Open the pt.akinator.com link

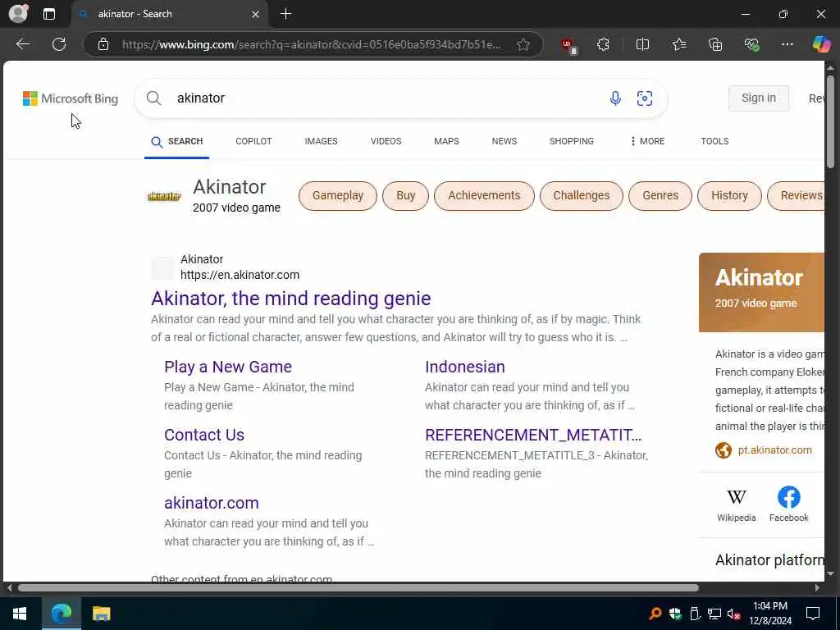click(x=774, y=450)
